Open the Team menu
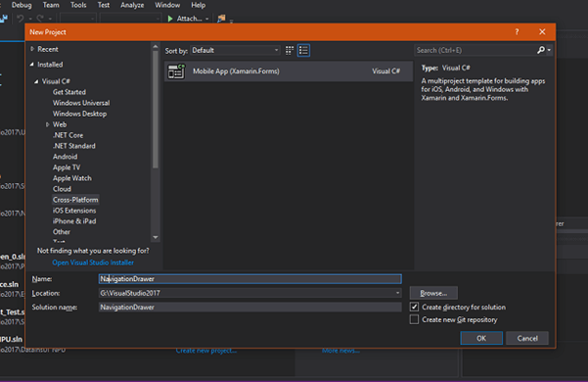Viewport: 588px width, 382px height. pyautogui.click(x=51, y=5)
